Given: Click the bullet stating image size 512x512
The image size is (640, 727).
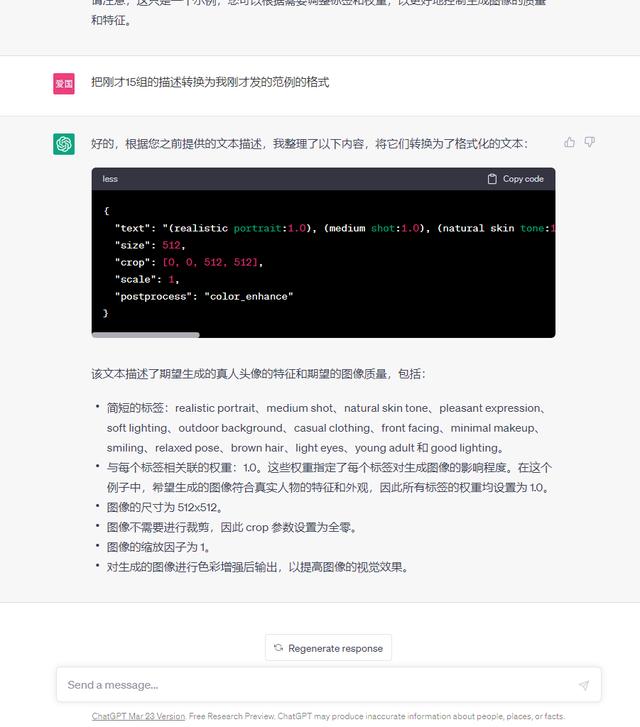Looking at the screenshot, I should pyautogui.click(x=165, y=507).
